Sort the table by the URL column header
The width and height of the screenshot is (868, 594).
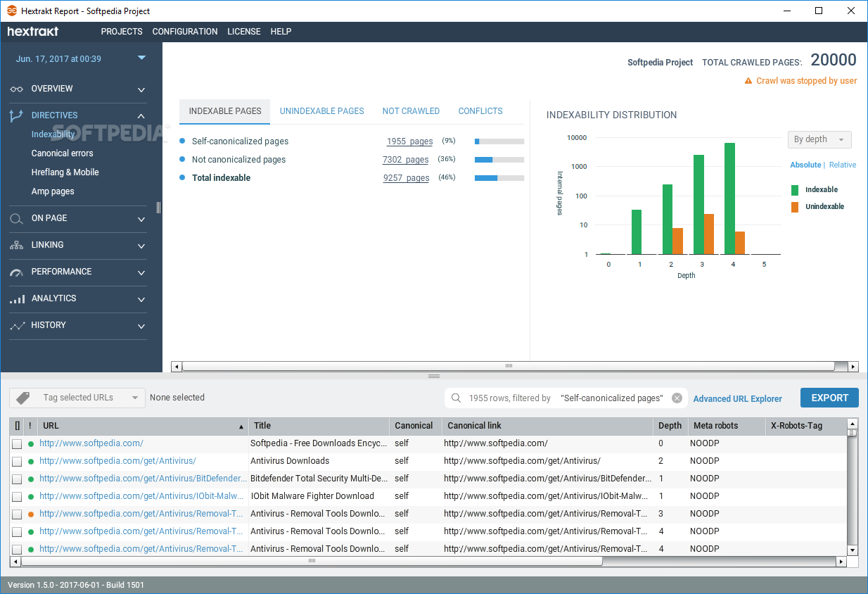pyautogui.click(x=143, y=426)
